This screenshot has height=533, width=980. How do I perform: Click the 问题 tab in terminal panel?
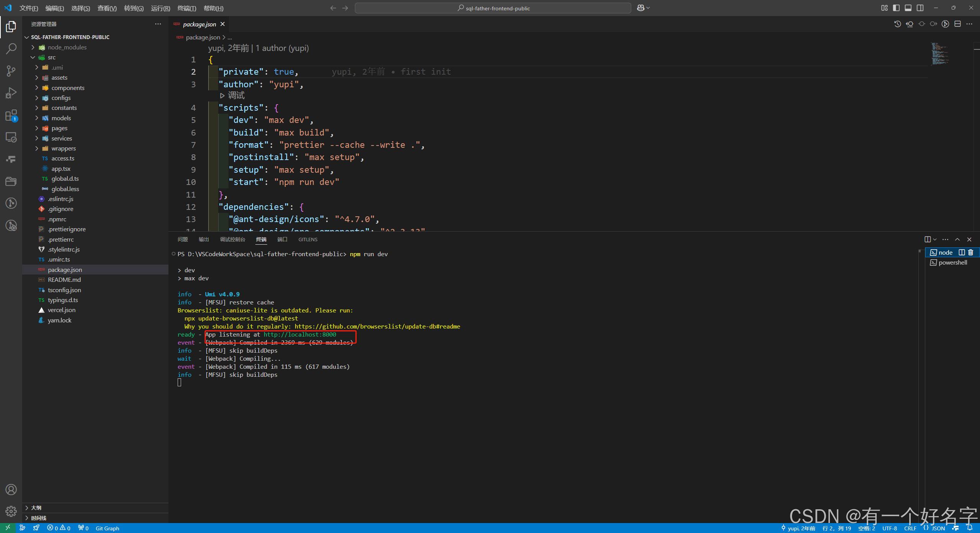(184, 239)
